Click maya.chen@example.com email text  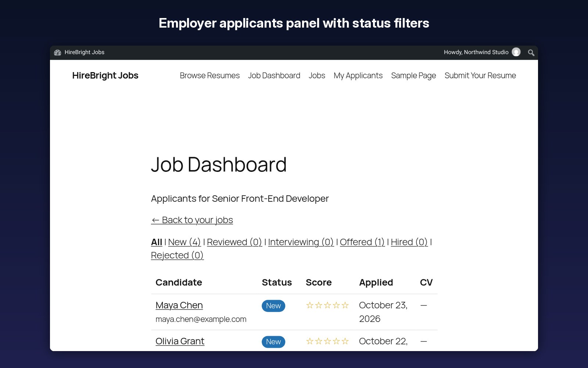pyautogui.click(x=201, y=319)
